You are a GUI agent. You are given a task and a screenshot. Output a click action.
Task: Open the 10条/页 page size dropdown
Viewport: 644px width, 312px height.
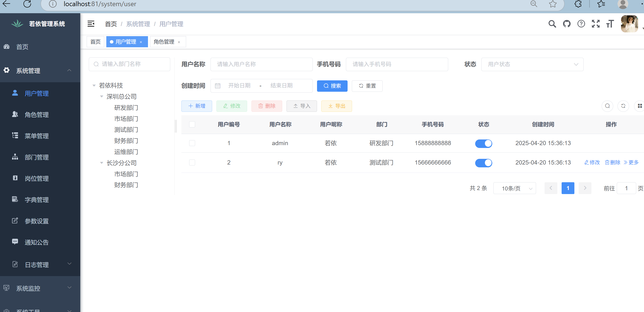coord(514,188)
